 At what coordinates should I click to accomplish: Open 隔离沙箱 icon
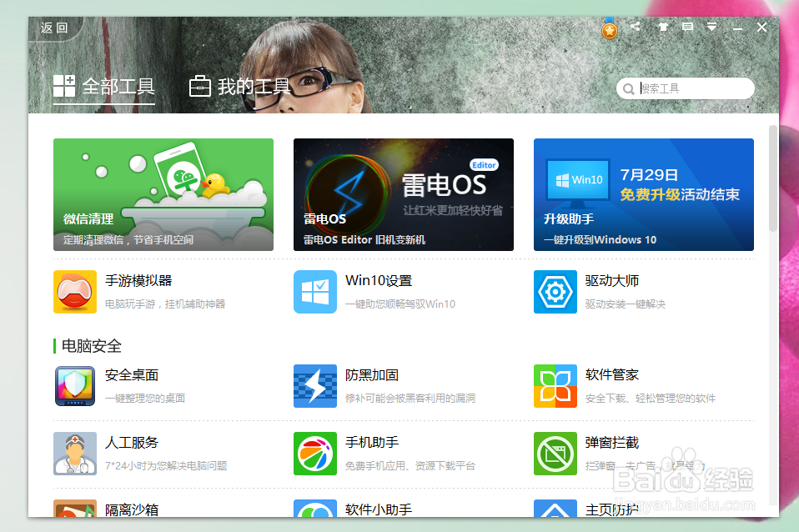pyautogui.click(x=75, y=509)
